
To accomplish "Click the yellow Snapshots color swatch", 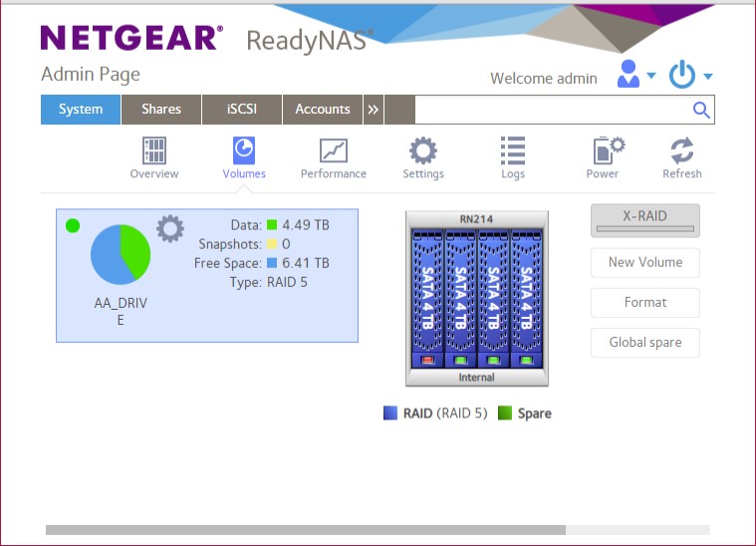I will (x=272, y=244).
